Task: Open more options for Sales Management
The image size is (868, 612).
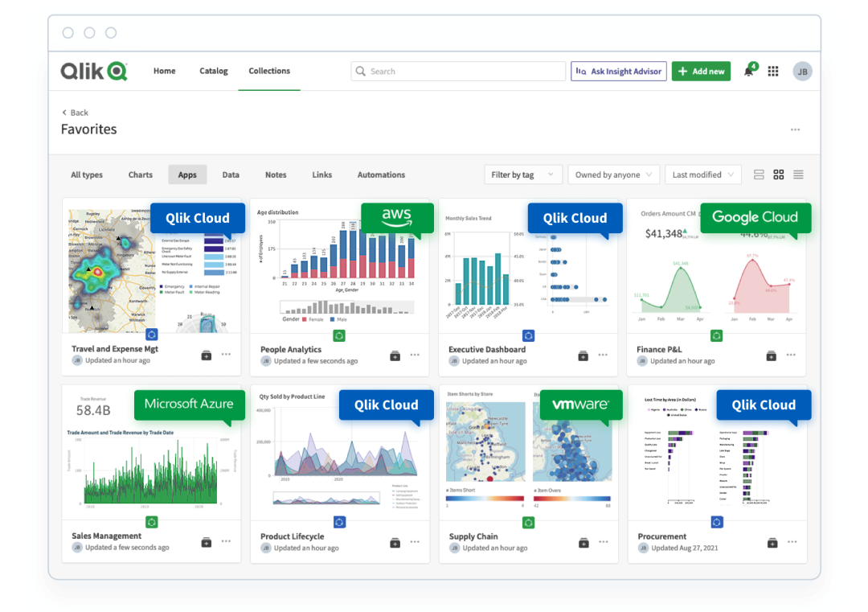Action: (227, 542)
